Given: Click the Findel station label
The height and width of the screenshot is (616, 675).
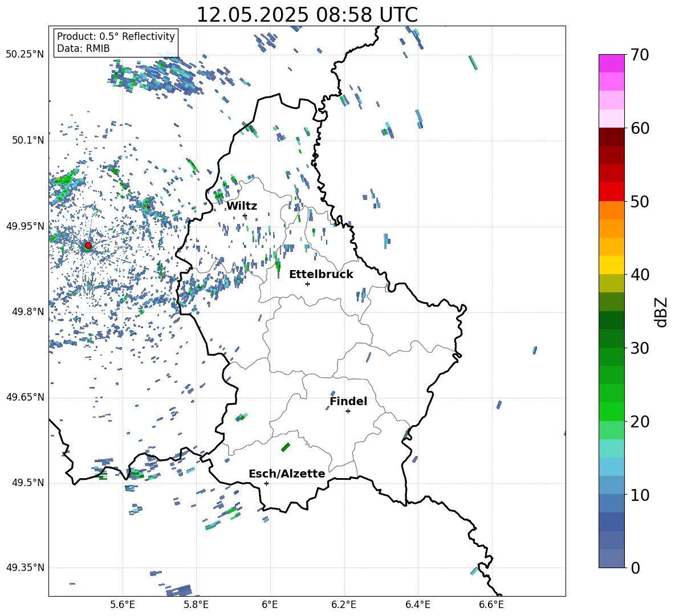Looking at the screenshot, I should click(348, 401).
